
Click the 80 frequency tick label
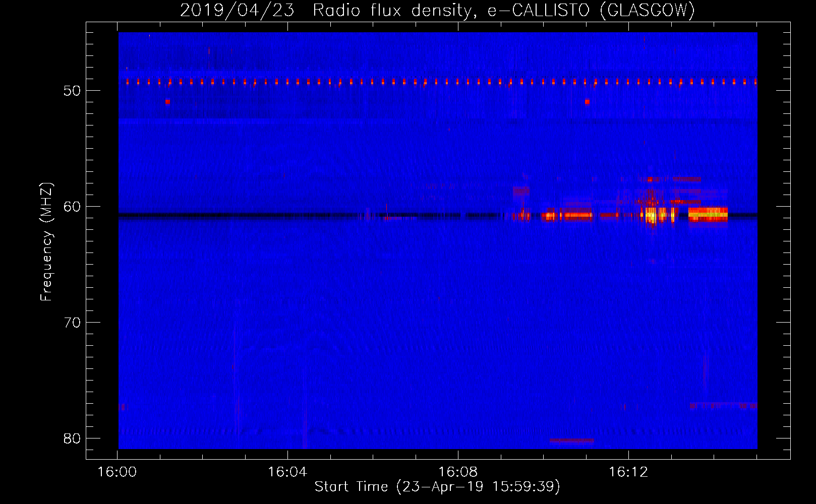click(x=72, y=438)
